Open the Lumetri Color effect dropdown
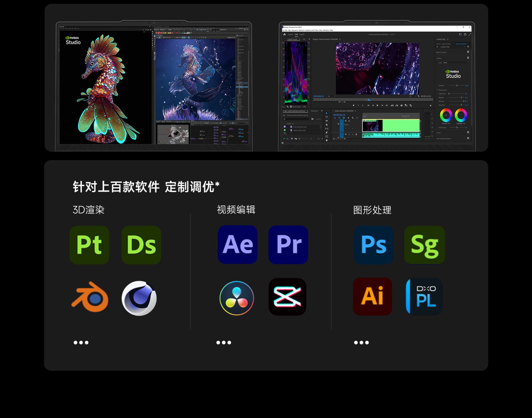 click(x=453, y=47)
